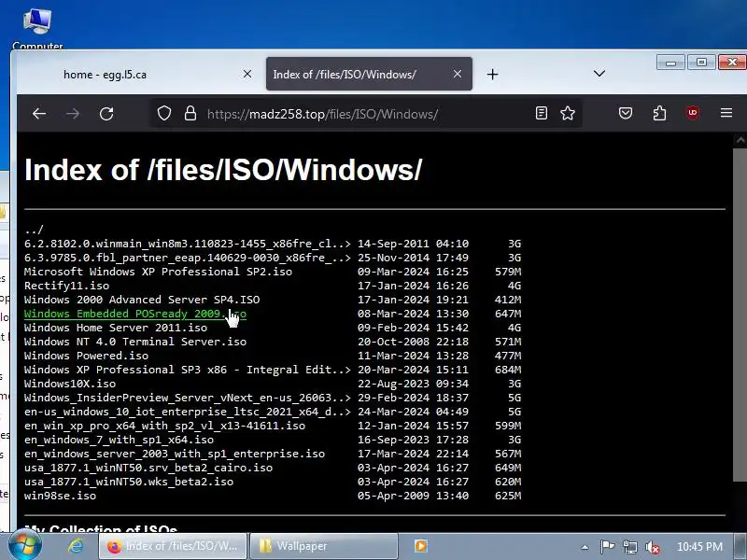This screenshot has width=747, height=560.
Task: Download usa_1877.1_winNT50.srv_beta2_cairo.iso
Action: 148,468
